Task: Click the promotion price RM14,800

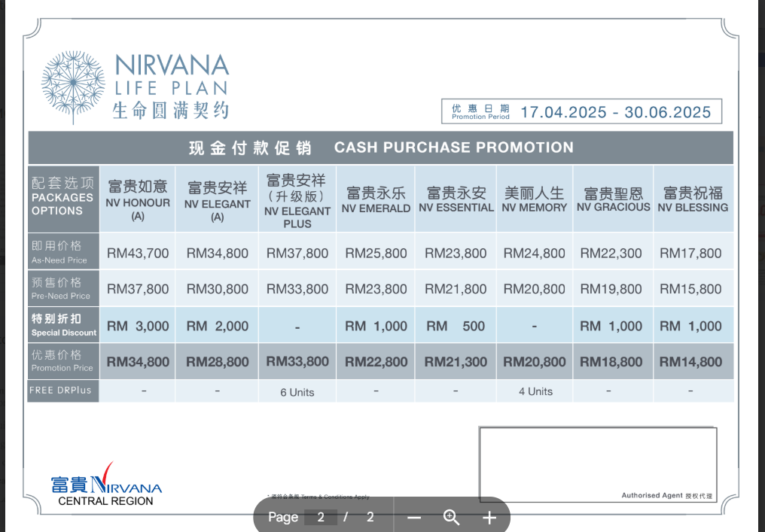Action: pos(690,362)
